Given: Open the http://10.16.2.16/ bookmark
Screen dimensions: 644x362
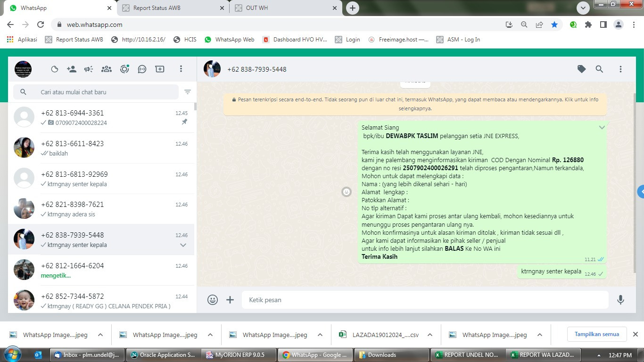Looking at the screenshot, I should [138, 40].
